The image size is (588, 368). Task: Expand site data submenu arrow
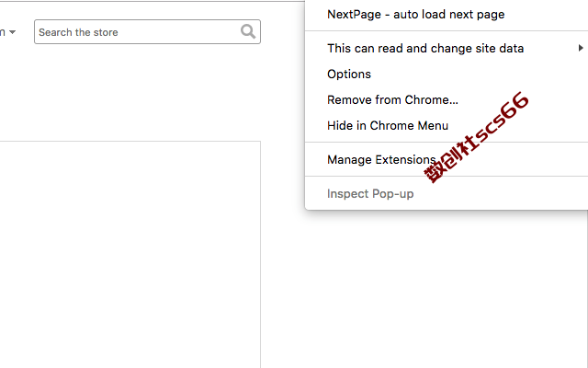coord(581,48)
